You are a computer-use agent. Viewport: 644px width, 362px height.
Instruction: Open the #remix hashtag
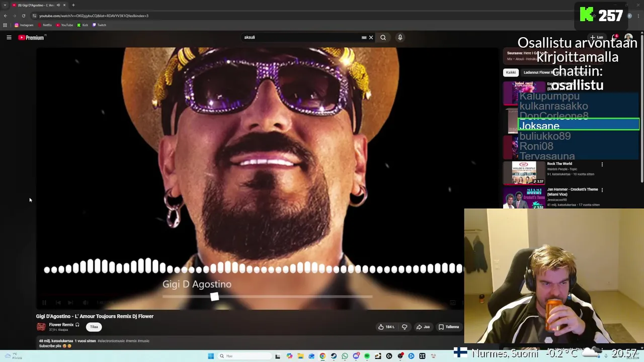click(131, 341)
